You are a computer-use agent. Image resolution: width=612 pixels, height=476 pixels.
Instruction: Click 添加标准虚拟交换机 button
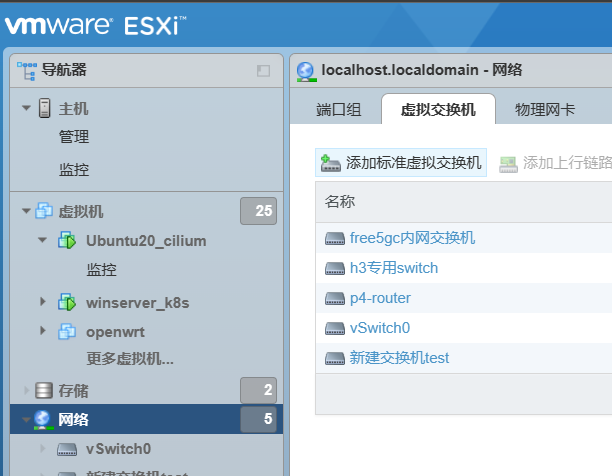401,163
